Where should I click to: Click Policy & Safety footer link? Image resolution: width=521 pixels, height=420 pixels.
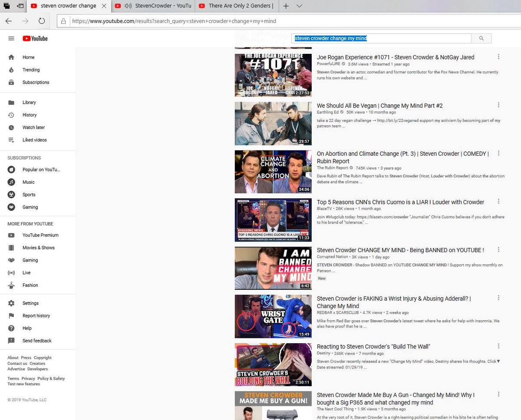(51, 379)
